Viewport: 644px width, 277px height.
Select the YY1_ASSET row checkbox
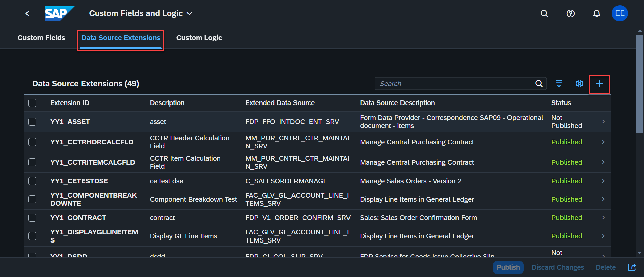tap(32, 122)
